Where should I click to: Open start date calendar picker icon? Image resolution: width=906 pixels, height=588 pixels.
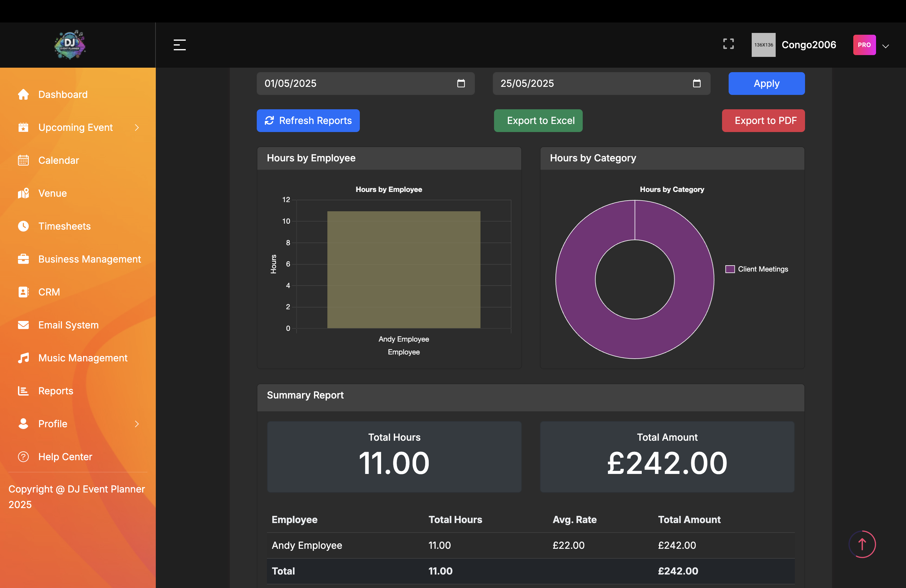click(461, 83)
